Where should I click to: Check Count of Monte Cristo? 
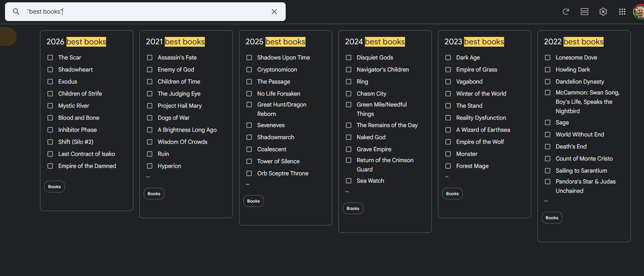[548, 159]
